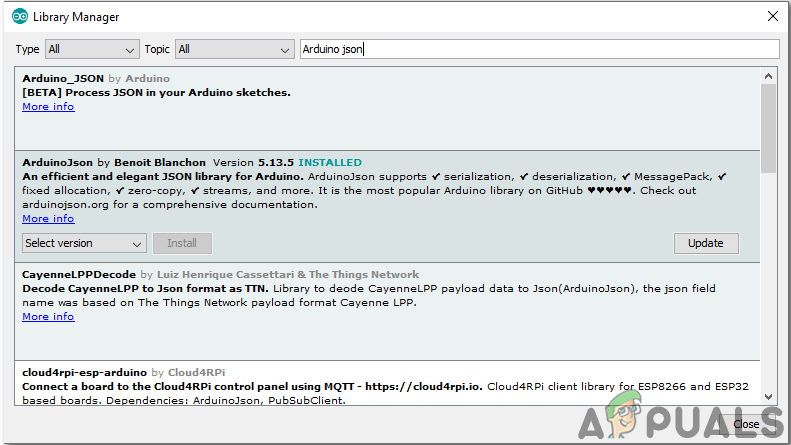
Task: Click the vertical scrollbar thumb
Action: pyautogui.click(x=768, y=129)
